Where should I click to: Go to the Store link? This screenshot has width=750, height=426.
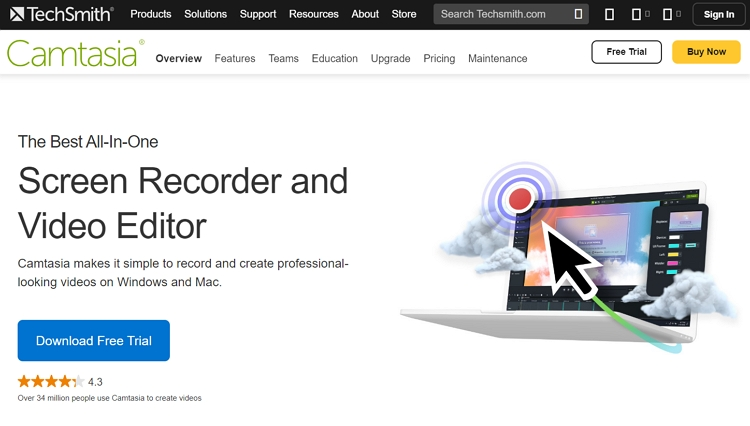coord(404,14)
